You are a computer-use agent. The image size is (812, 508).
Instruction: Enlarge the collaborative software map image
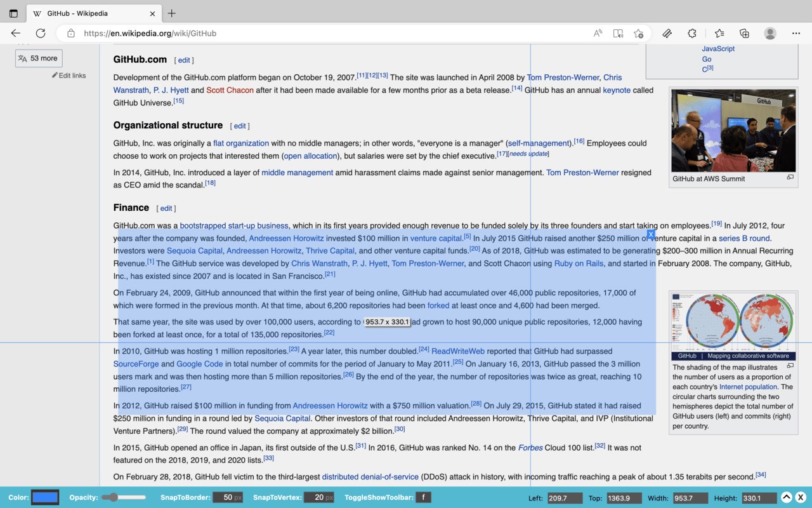790,366
